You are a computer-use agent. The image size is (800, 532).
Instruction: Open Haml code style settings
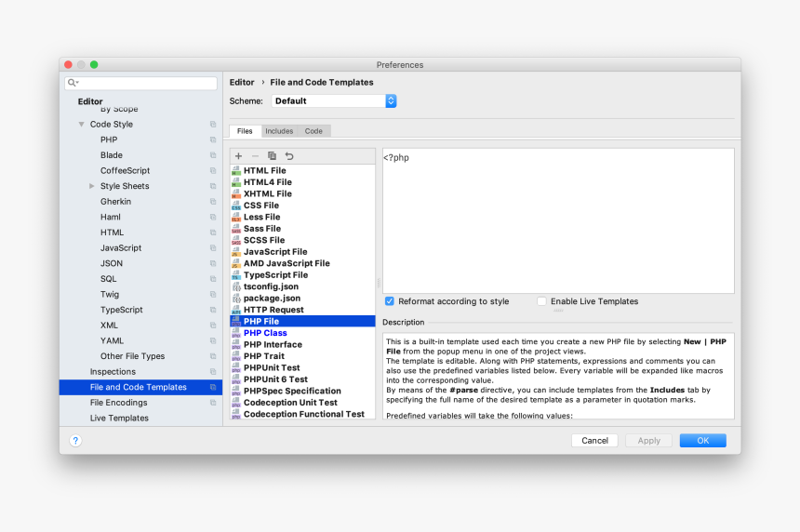(x=110, y=218)
